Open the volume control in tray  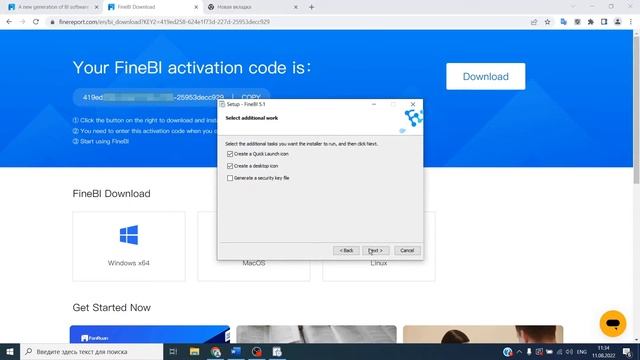[x=569, y=351]
